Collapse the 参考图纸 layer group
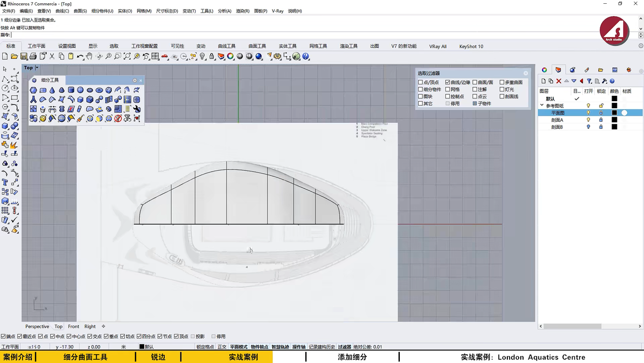 click(542, 105)
